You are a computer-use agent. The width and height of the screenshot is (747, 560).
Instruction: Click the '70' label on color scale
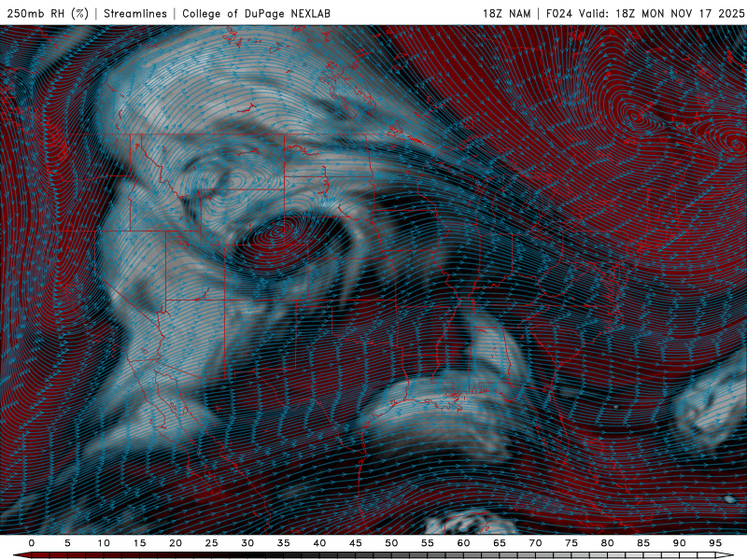(x=535, y=543)
